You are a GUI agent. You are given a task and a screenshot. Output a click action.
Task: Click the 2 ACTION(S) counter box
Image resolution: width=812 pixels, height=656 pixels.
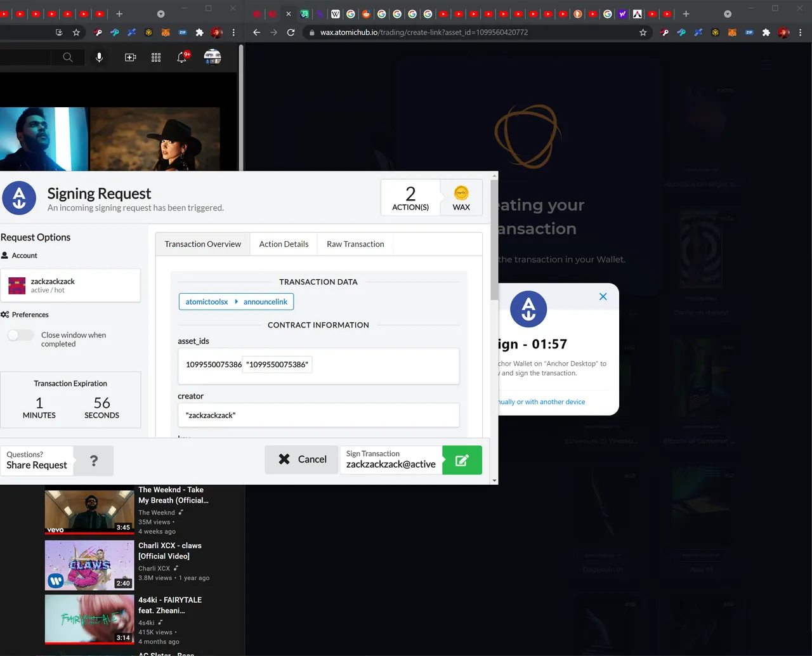[410, 198]
